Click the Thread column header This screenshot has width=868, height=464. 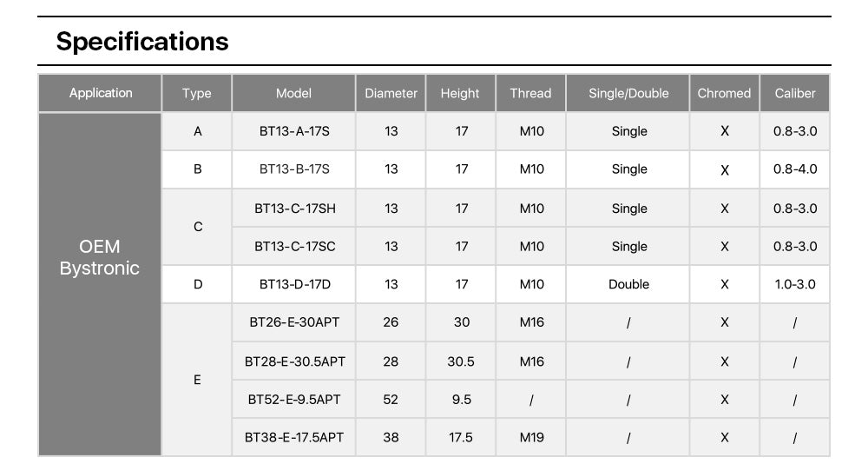click(530, 93)
